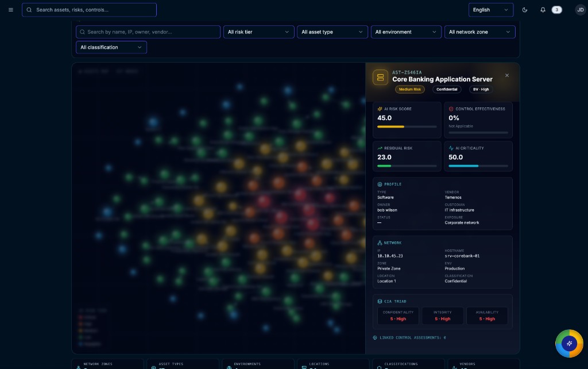This screenshot has height=369, width=588.
Task: Click the AI Criticality pulse icon
Action: pyautogui.click(x=451, y=148)
